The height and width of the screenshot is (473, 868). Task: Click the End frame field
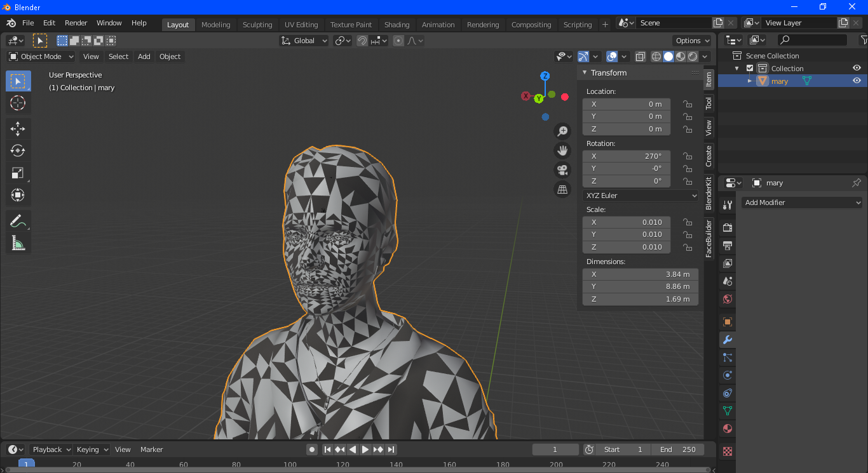[x=677, y=450]
